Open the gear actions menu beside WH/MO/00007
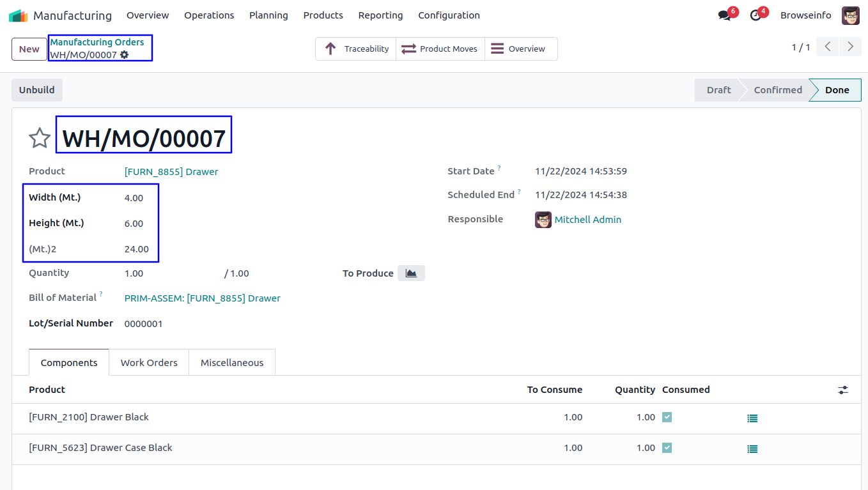Viewport: 868px width, 490px height. [x=125, y=55]
